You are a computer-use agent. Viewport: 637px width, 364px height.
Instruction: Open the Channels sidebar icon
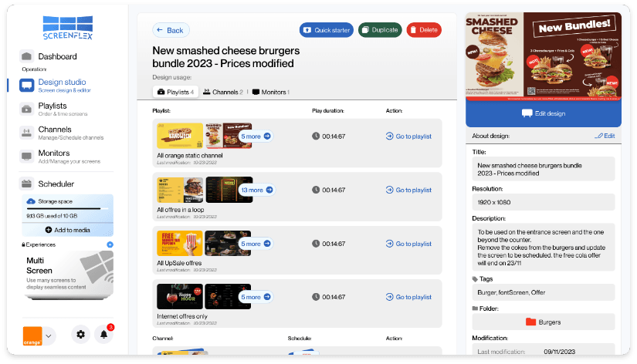point(26,133)
